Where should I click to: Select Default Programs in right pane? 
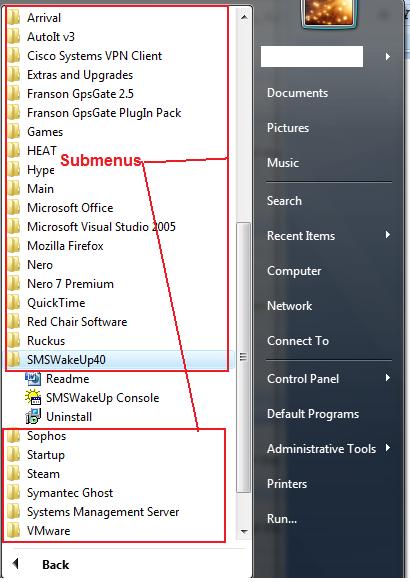[x=313, y=414]
